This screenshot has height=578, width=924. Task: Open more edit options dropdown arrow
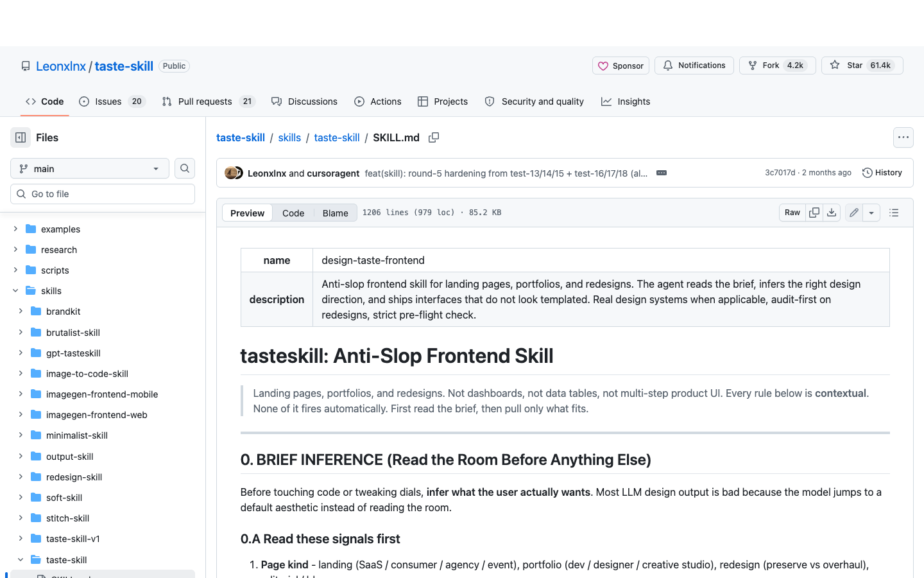pyautogui.click(x=871, y=213)
